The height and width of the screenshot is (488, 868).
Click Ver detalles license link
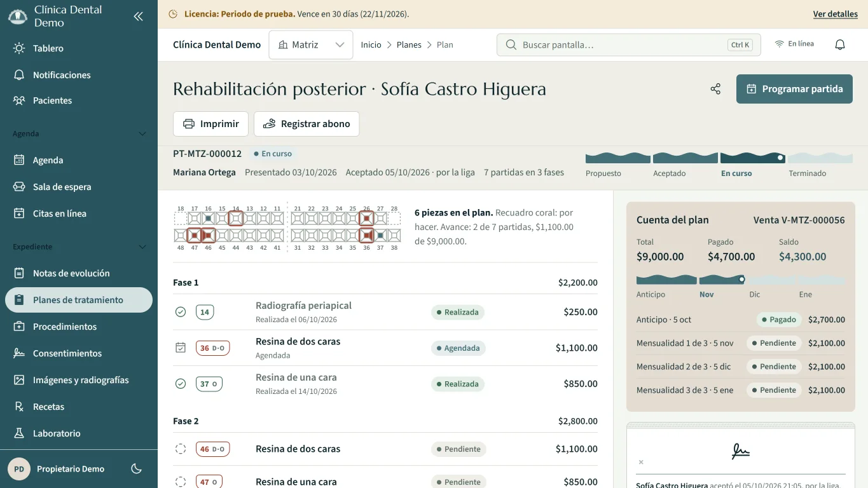pyautogui.click(x=835, y=14)
